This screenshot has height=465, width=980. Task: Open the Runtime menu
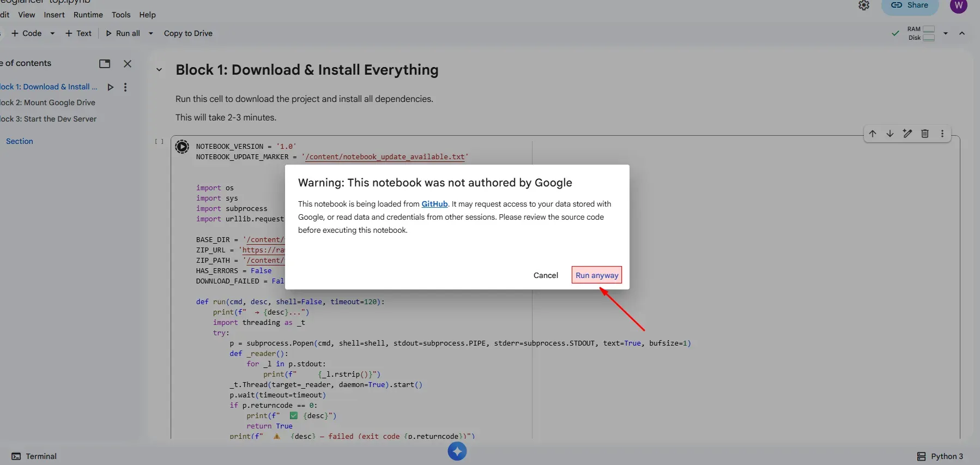pyautogui.click(x=88, y=15)
